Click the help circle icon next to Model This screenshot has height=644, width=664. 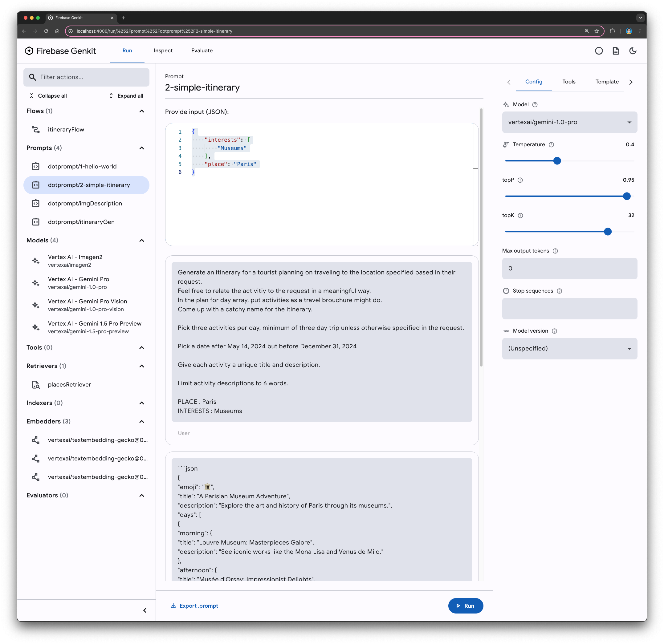[534, 105]
